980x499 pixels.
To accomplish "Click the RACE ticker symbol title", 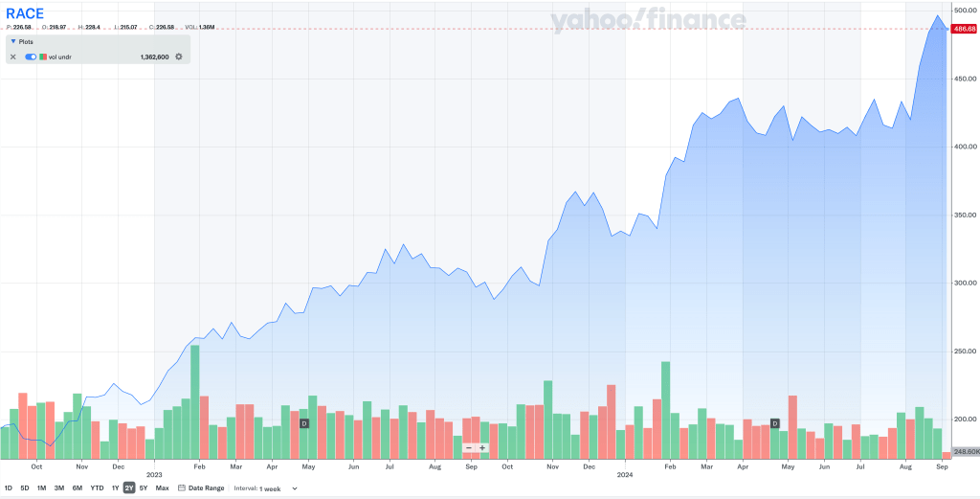I will (x=25, y=13).
